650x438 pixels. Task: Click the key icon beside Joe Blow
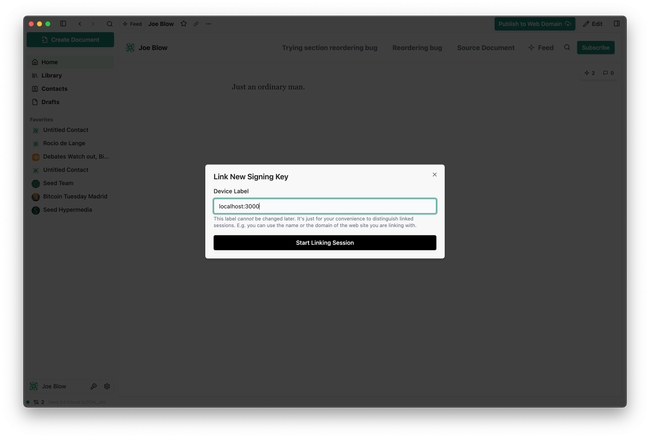[94, 386]
